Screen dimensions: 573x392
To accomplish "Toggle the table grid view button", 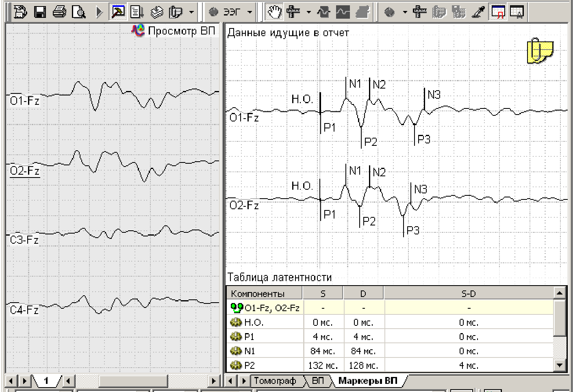I will pyautogui.click(x=517, y=12).
